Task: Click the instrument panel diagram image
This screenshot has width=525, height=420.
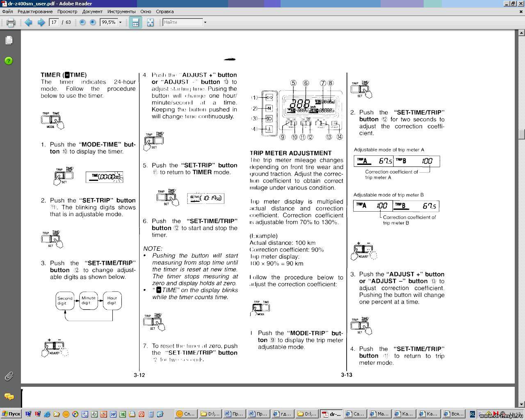Action: point(297,110)
